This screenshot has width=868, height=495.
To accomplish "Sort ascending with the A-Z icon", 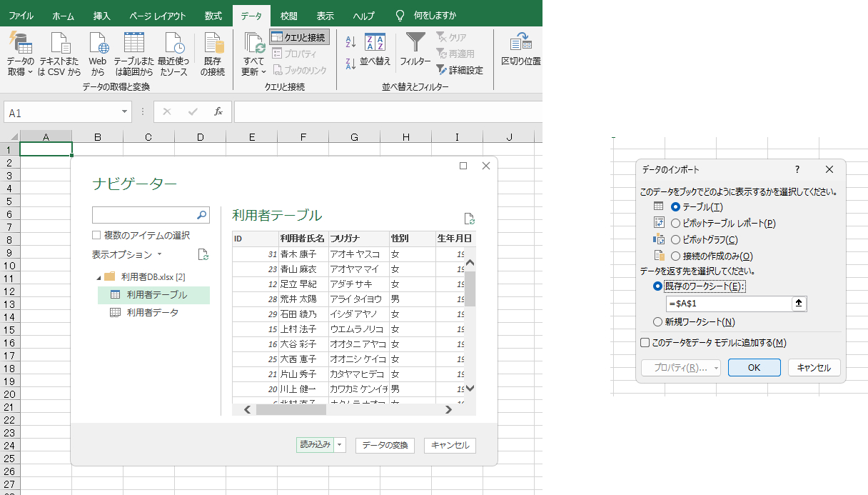I will [x=350, y=43].
